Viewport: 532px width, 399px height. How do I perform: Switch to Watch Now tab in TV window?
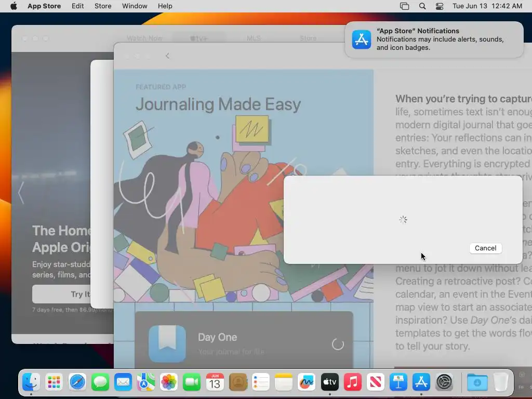point(144,38)
